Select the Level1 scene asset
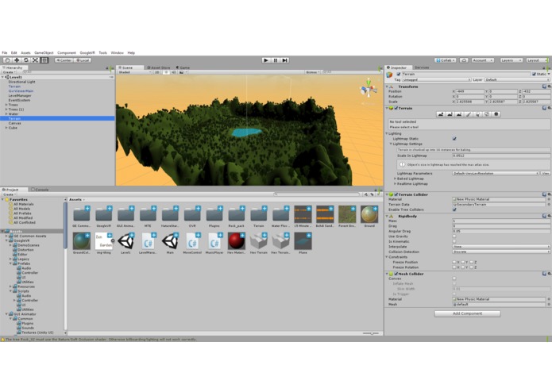 click(x=125, y=244)
